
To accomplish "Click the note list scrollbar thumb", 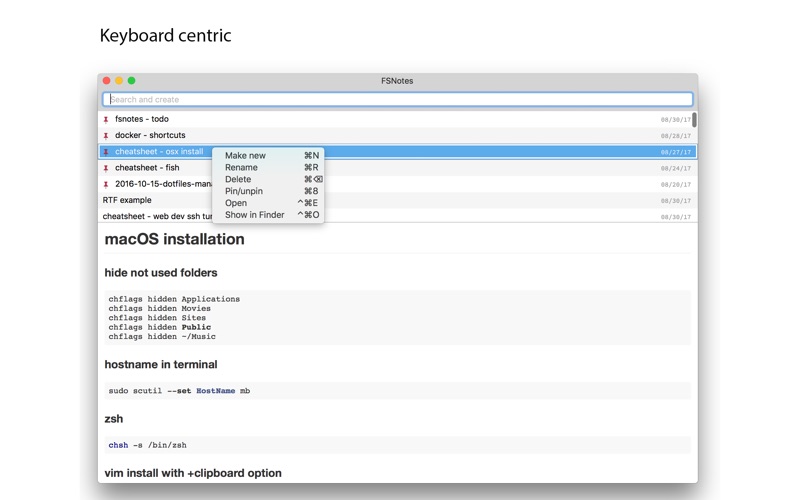I will [x=694, y=119].
